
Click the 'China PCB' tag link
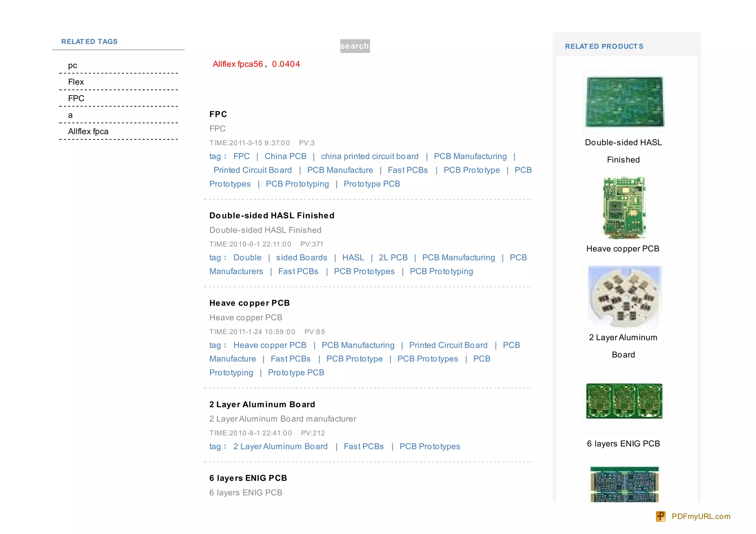click(x=285, y=156)
